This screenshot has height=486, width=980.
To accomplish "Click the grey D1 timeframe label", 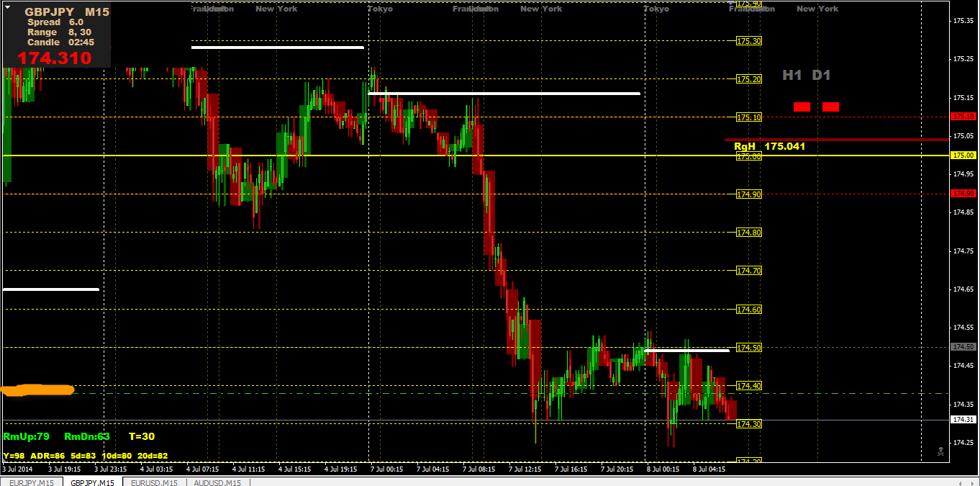I will pyautogui.click(x=822, y=75).
